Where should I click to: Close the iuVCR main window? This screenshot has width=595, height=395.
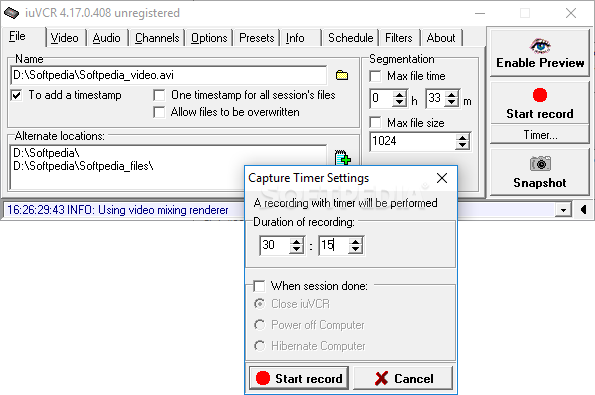click(571, 13)
